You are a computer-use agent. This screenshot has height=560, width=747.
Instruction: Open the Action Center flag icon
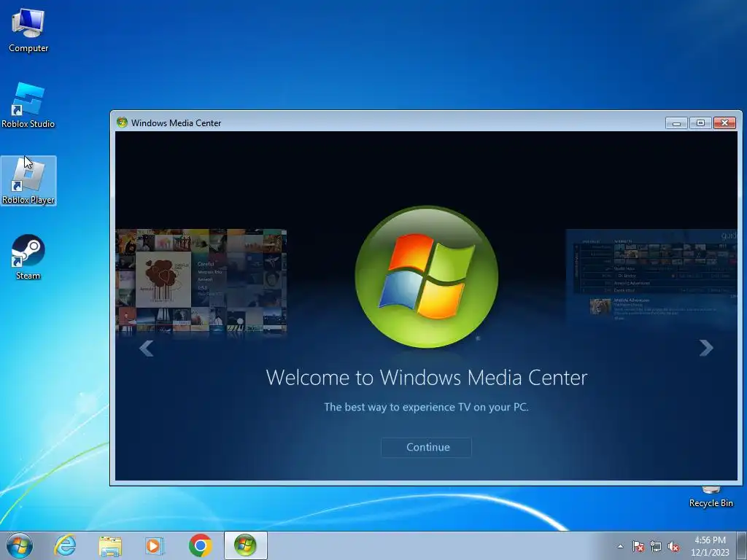(638, 547)
